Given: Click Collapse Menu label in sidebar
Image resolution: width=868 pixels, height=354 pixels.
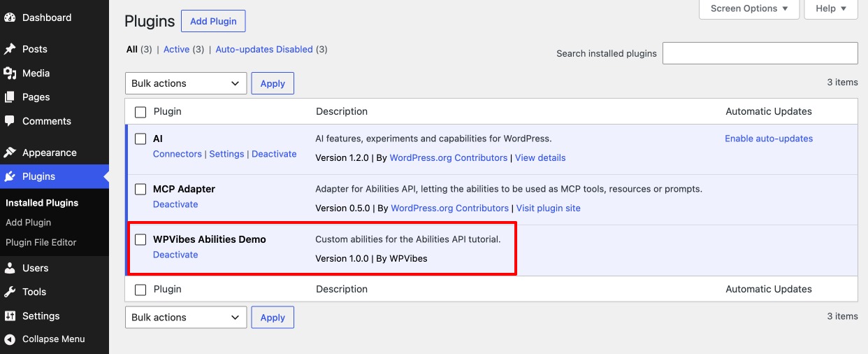Looking at the screenshot, I should click(x=54, y=339).
